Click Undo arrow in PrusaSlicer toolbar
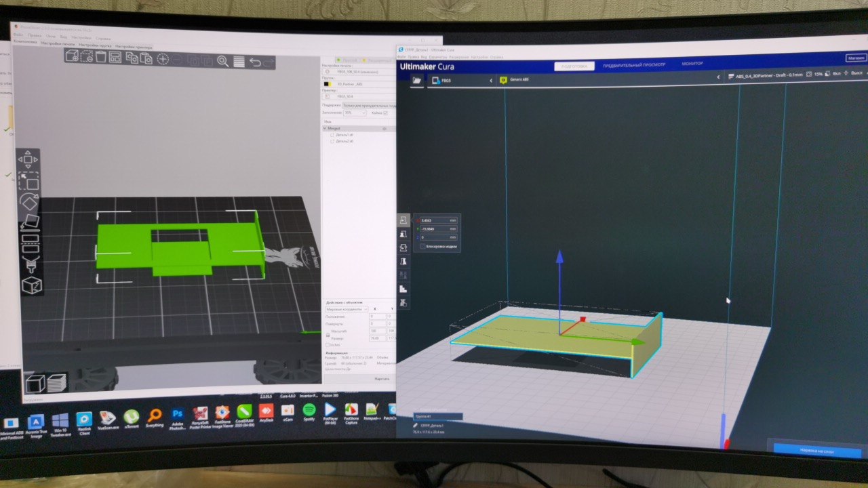 coord(255,62)
